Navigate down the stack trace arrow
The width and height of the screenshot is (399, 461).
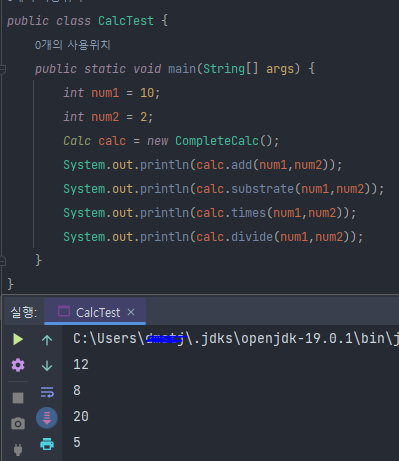[47, 365]
